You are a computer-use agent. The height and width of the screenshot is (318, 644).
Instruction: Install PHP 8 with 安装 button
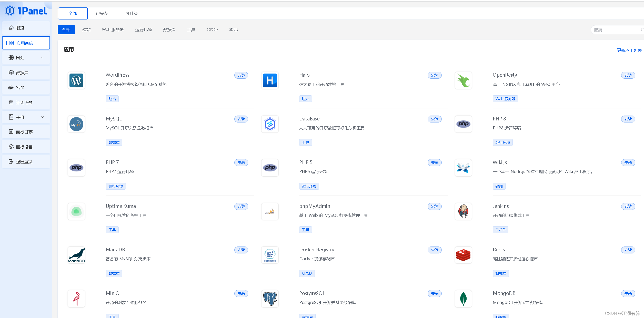[628, 119]
